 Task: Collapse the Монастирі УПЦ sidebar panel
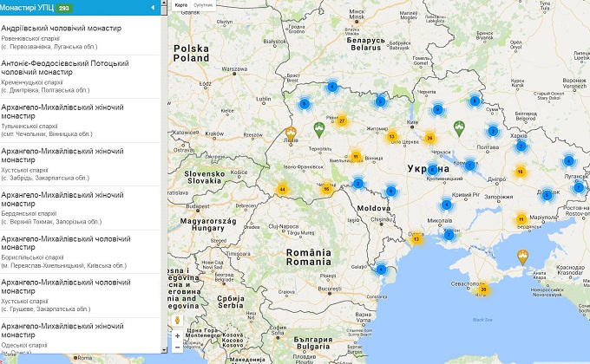point(153,8)
